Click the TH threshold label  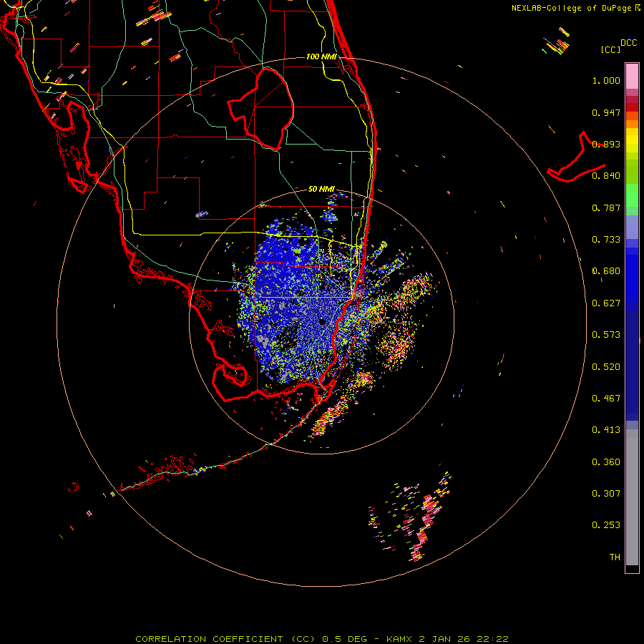pos(615,557)
